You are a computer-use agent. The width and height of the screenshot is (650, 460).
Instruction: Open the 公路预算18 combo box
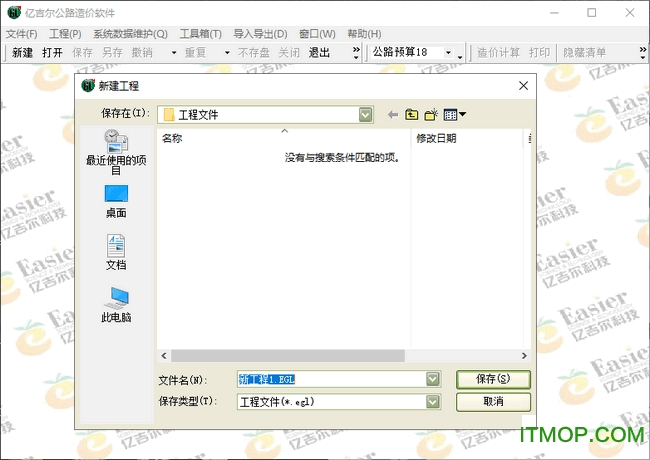pyautogui.click(x=449, y=53)
